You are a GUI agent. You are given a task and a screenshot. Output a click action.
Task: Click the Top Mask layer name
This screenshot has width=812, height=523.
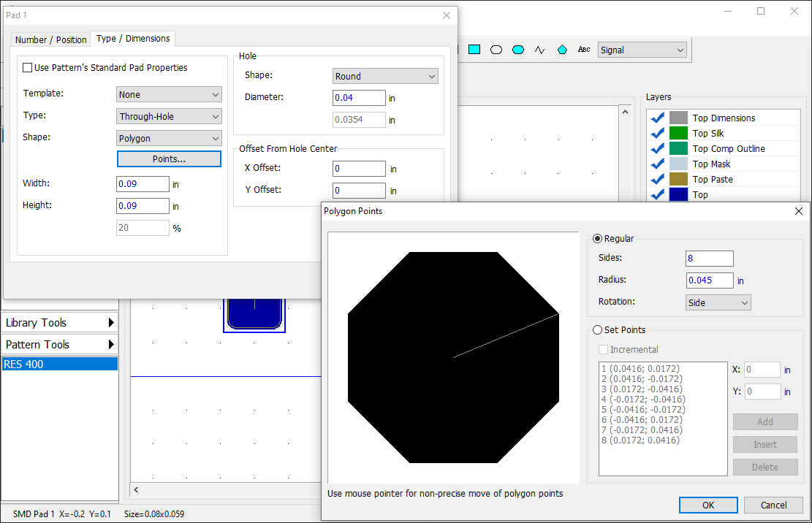(x=711, y=164)
